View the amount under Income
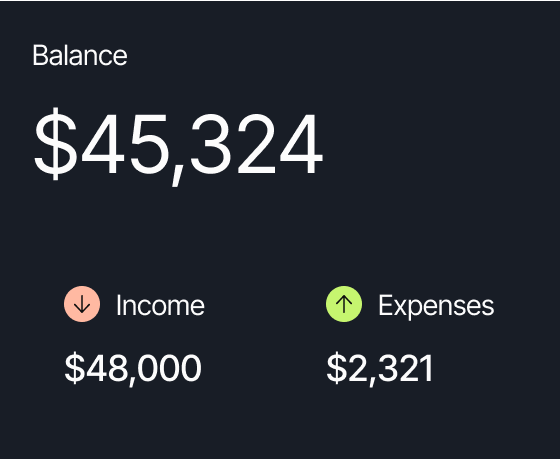This screenshot has width=560, height=459. tap(133, 369)
